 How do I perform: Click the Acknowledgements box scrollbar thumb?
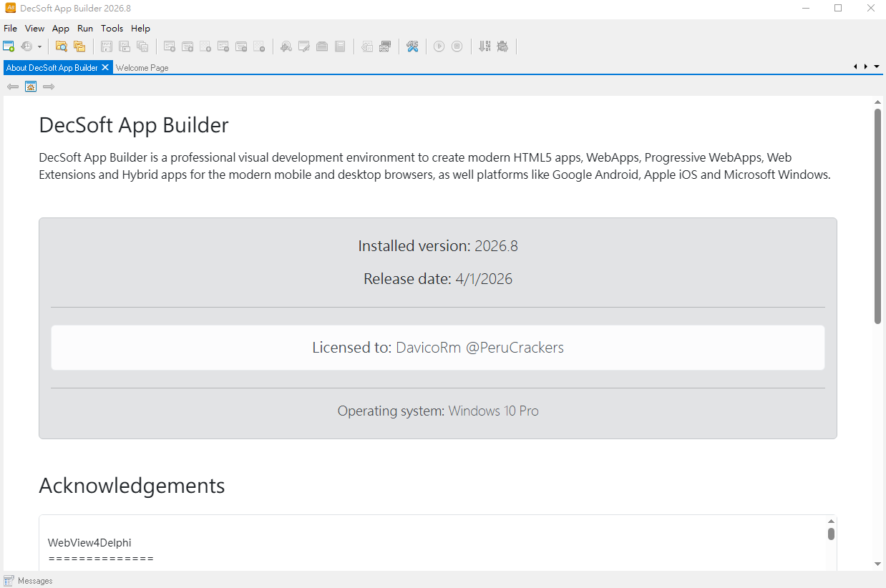point(831,534)
